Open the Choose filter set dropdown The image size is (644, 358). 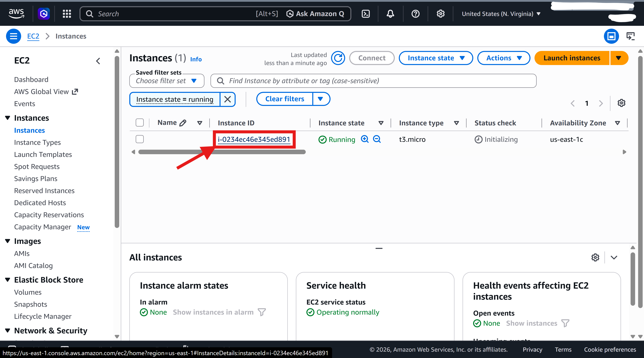pos(167,81)
